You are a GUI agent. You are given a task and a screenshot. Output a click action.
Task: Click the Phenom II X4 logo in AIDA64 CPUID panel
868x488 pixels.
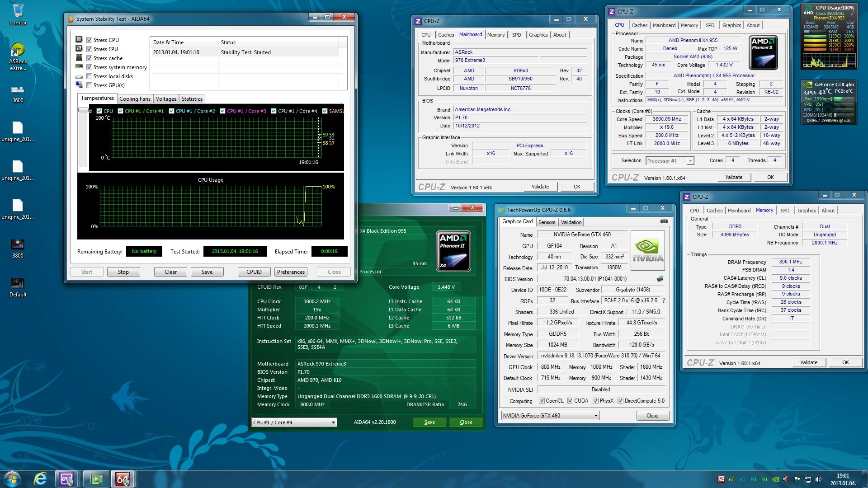pos(453,251)
